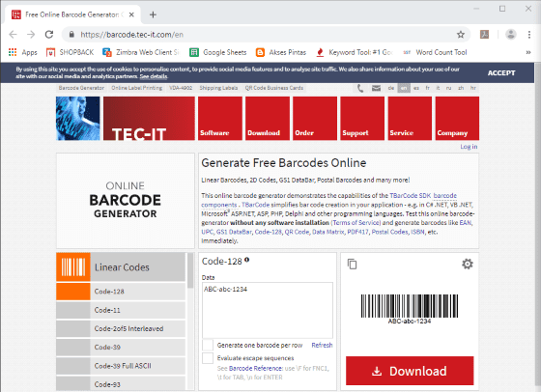Open the Company menu tile

(x=457, y=118)
